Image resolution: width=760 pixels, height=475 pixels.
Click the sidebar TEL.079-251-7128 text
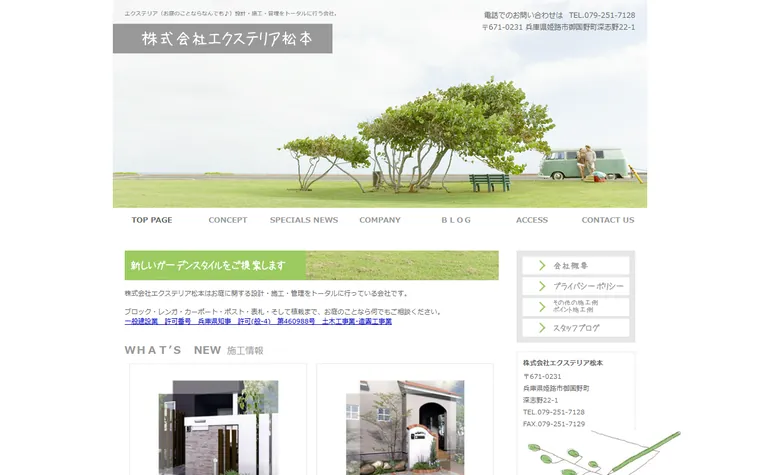coord(554,412)
